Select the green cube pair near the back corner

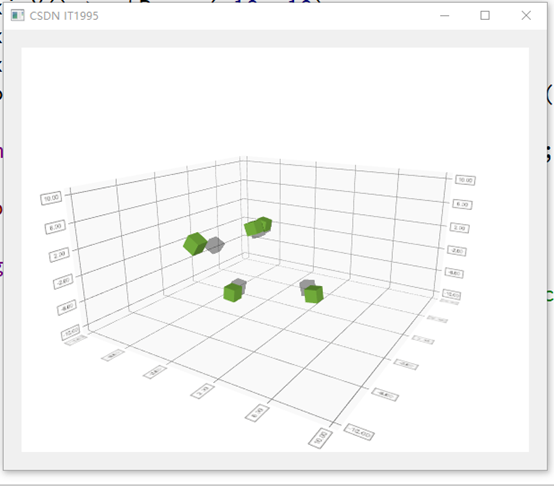click(x=258, y=226)
